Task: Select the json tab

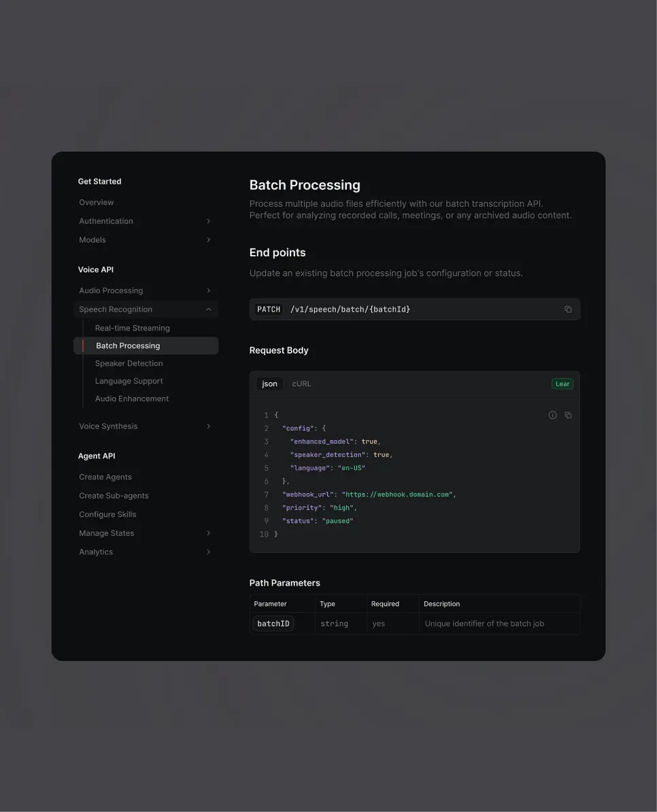Action: click(x=269, y=383)
